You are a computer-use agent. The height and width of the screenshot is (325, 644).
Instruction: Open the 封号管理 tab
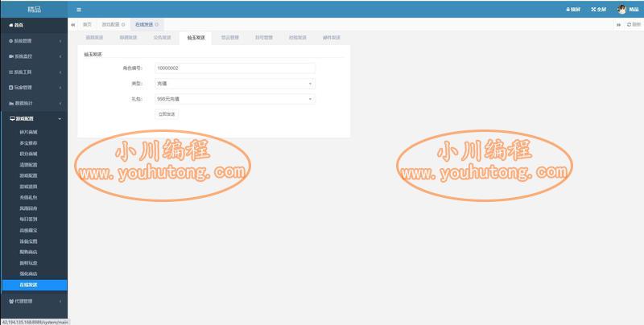click(x=264, y=38)
